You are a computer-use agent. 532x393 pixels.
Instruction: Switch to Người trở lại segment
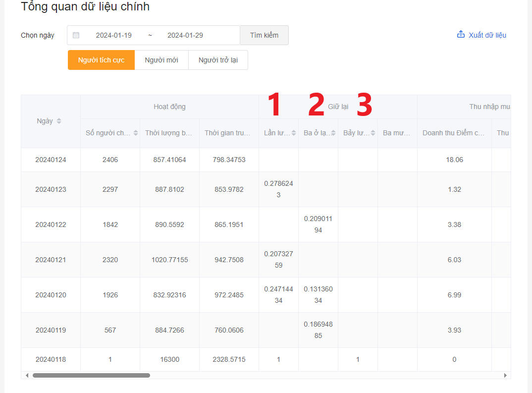tap(218, 60)
